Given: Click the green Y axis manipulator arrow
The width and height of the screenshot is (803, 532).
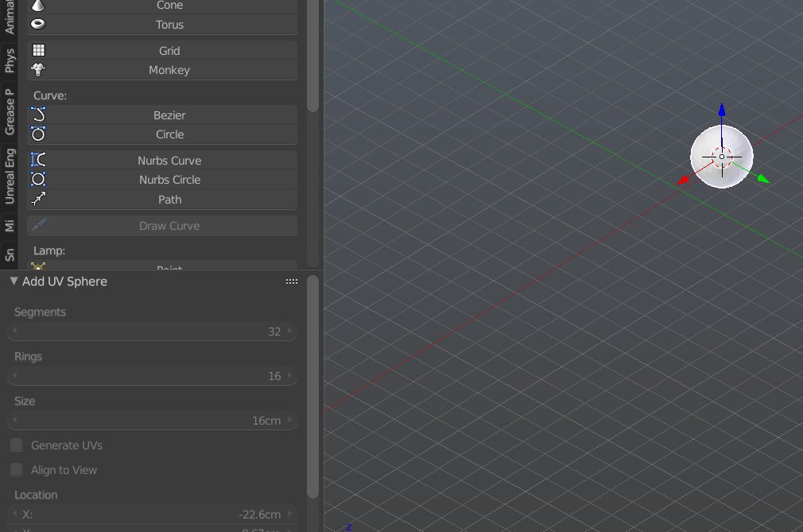Looking at the screenshot, I should pyautogui.click(x=763, y=178).
